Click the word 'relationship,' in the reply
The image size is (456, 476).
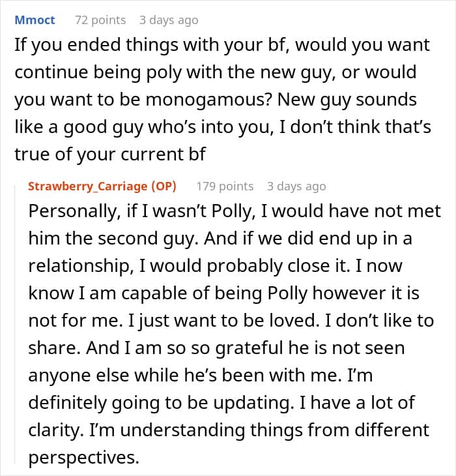81,266
